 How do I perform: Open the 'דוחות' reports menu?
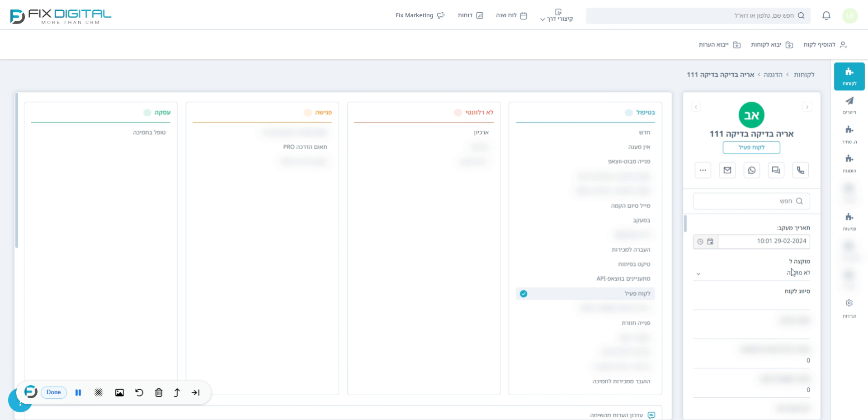[x=470, y=15]
